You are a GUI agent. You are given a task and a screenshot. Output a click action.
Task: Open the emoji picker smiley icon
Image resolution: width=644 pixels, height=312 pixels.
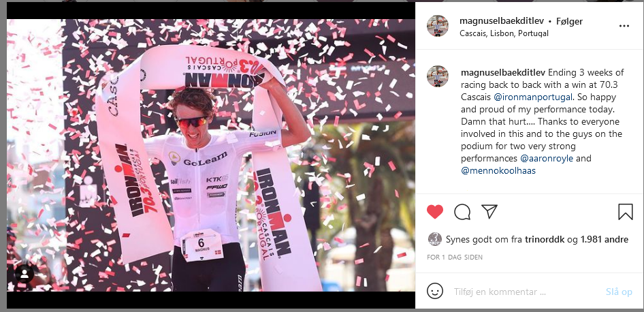(435, 291)
